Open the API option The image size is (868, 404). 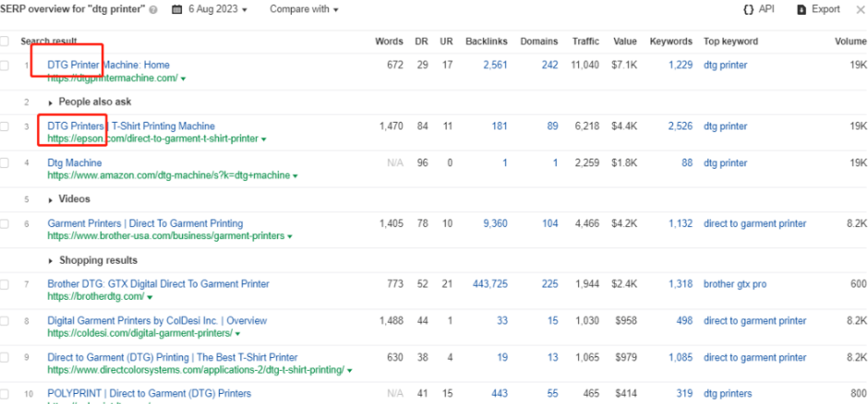click(759, 9)
